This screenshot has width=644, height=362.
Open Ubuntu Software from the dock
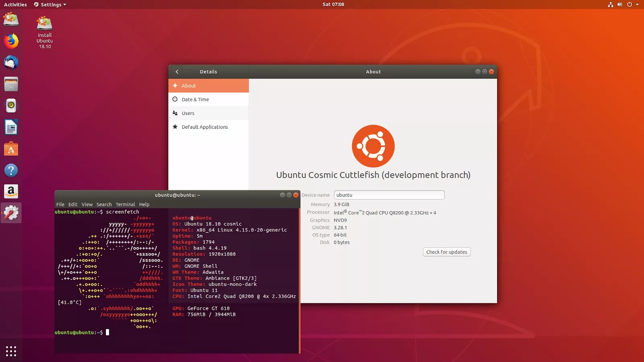pyautogui.click(x=11, y=149)
